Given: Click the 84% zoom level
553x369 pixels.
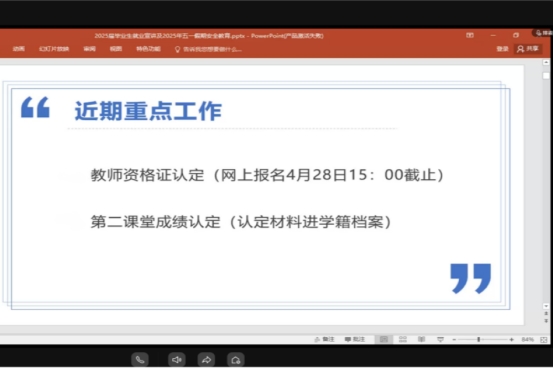Looking at the screenshot, I should click(528, 339).
